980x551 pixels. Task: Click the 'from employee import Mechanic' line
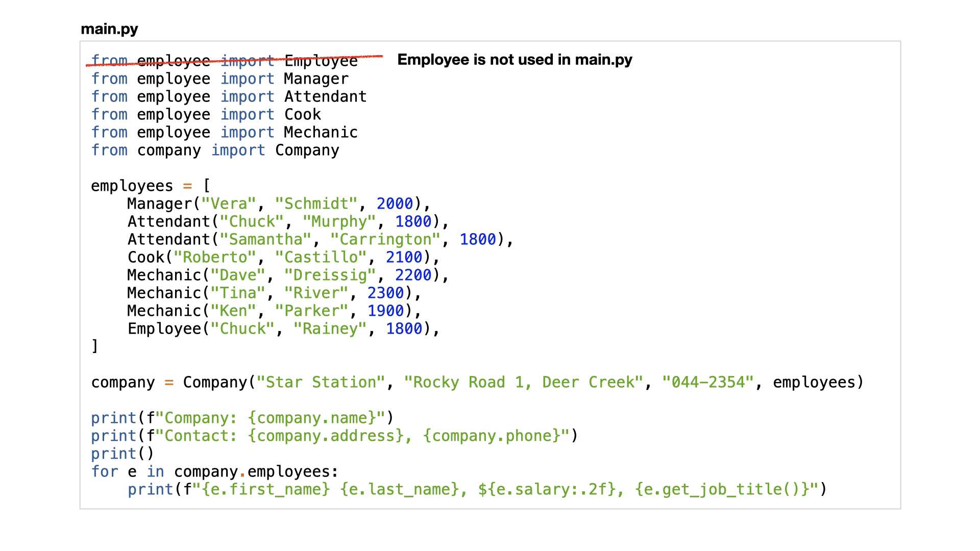point(225,132)
